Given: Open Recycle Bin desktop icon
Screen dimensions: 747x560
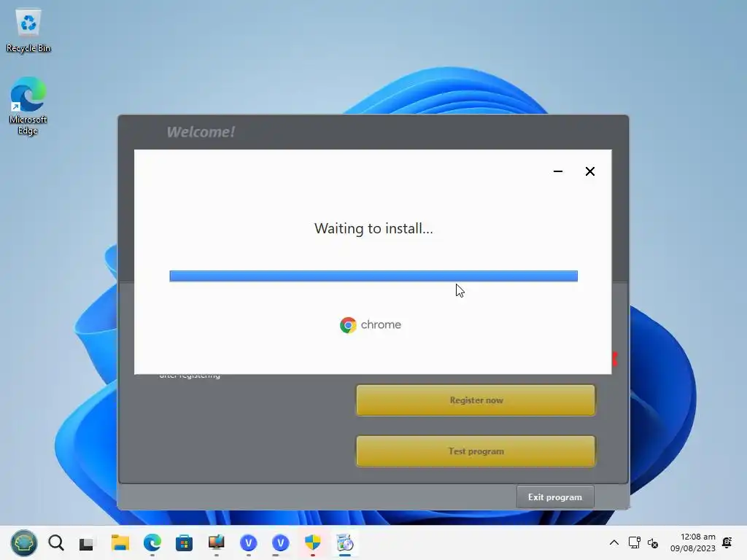Looking at the screenshot, I should (28, 31).
